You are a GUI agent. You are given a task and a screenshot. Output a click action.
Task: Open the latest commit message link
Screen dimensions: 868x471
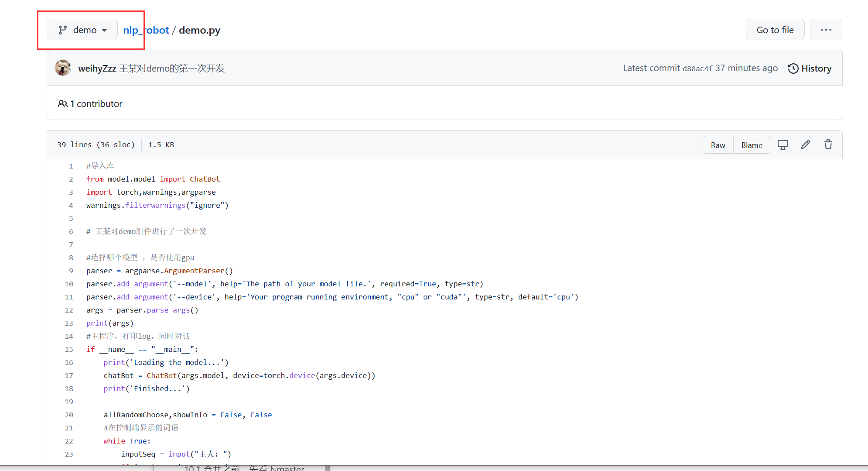click(x=172, y=69)
